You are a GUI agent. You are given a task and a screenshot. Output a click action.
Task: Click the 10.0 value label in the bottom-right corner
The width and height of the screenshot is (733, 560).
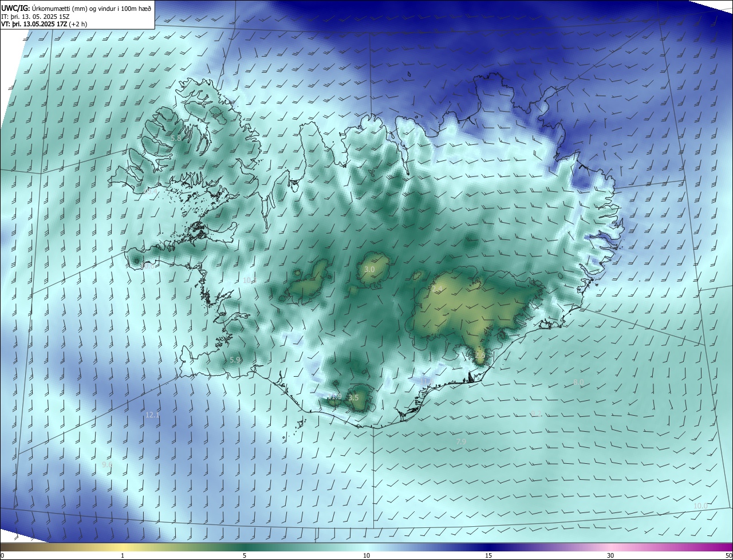click(700, 506)
